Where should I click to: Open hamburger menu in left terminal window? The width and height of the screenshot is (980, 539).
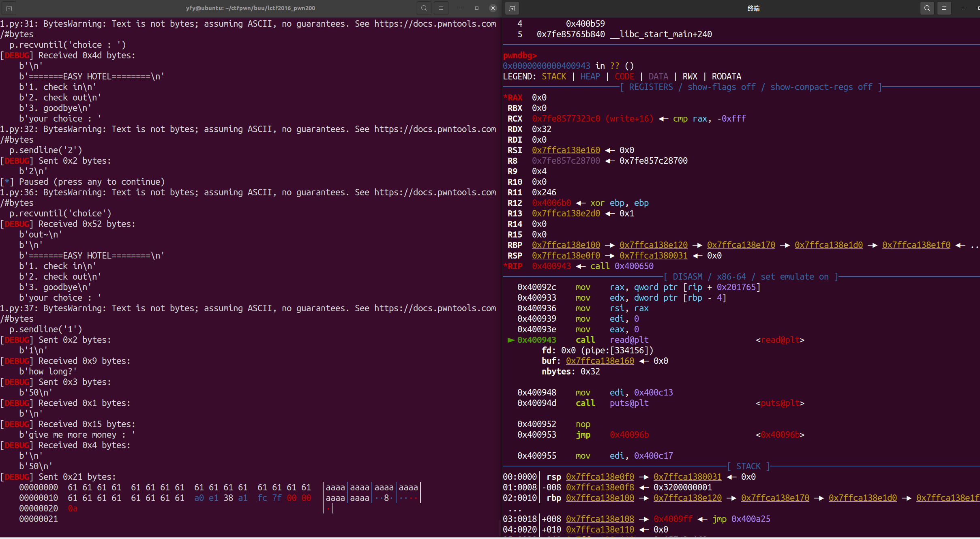pos(441,8)
